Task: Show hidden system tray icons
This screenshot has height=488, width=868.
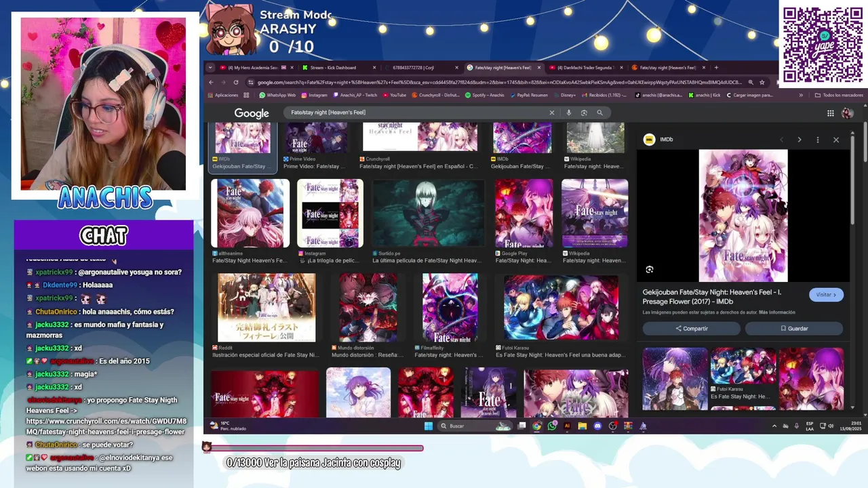Action: (774, 426)
